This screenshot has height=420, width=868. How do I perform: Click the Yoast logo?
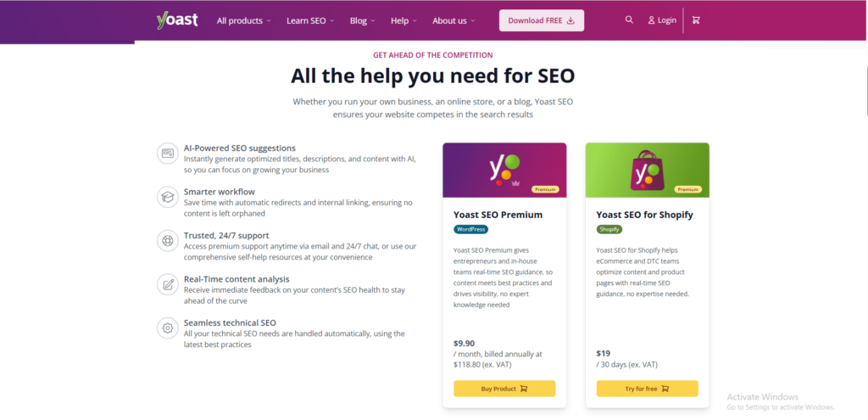point(177,20)
